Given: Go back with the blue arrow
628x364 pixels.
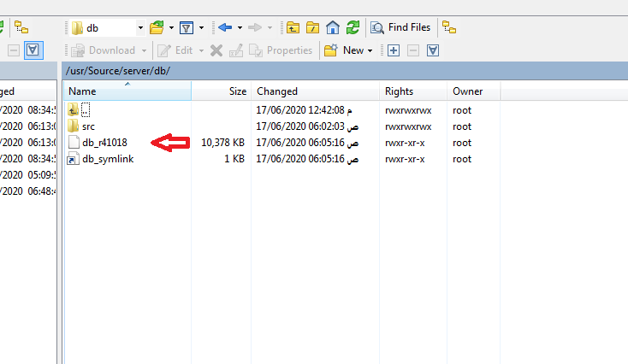Looking at the screenshot, I should pyautogui.click(x=225, y=27).
